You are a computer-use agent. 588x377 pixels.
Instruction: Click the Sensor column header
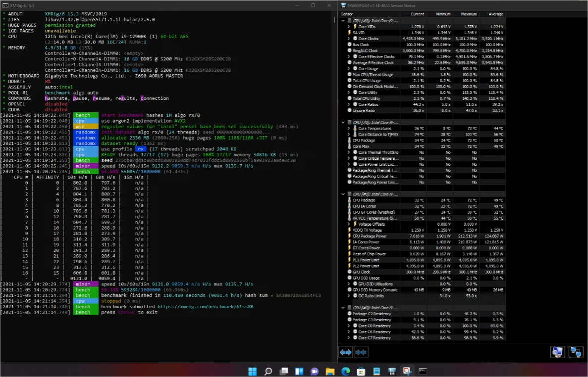[x=370, y=14]
